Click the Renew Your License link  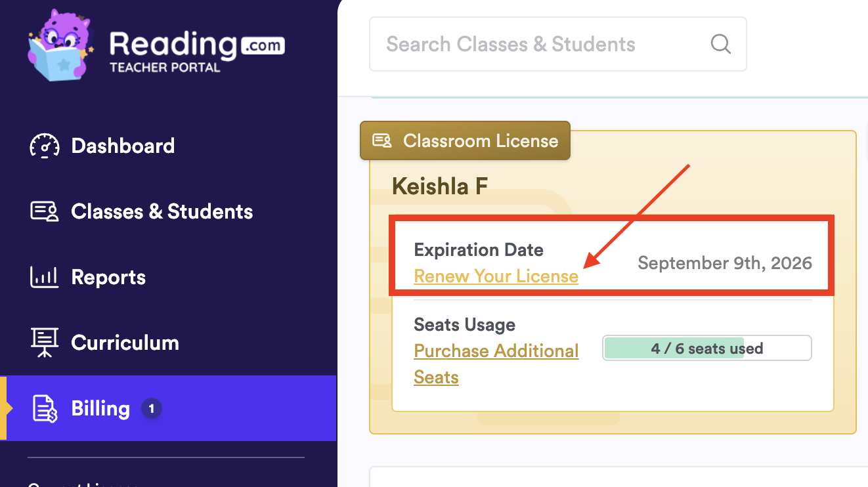[x=496, y=276]
